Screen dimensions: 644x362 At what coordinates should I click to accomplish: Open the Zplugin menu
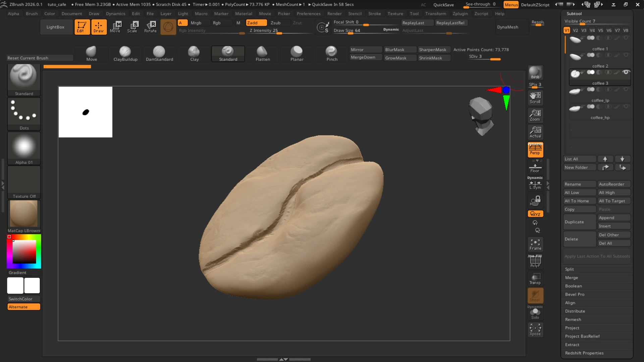click(460, 13)
